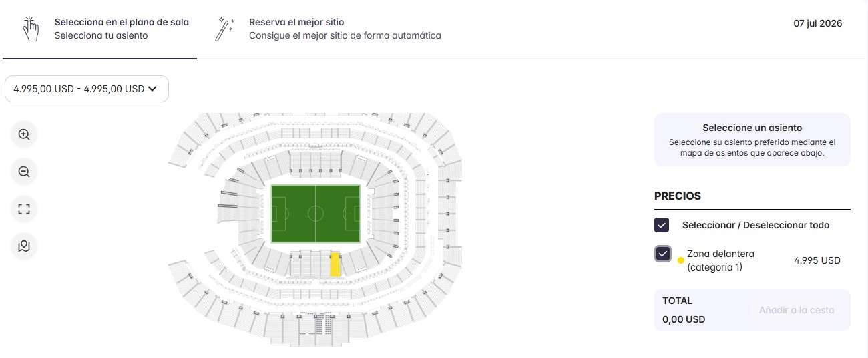Click the Seleccione un asiento info box

coord(752,140)
